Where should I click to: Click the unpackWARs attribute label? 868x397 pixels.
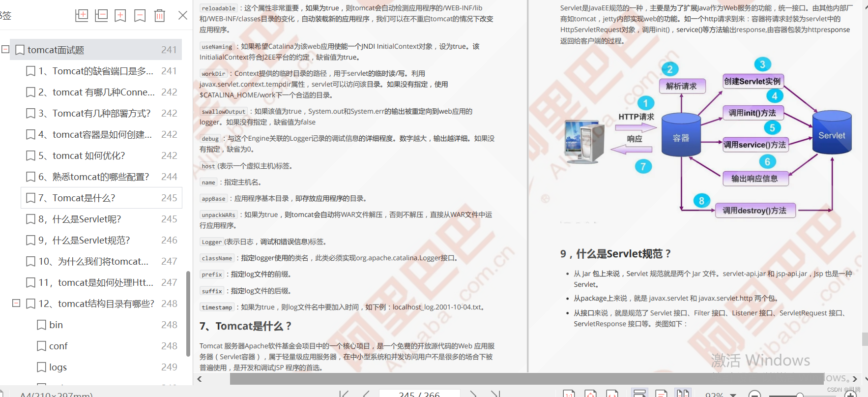[x=218, y=215]
